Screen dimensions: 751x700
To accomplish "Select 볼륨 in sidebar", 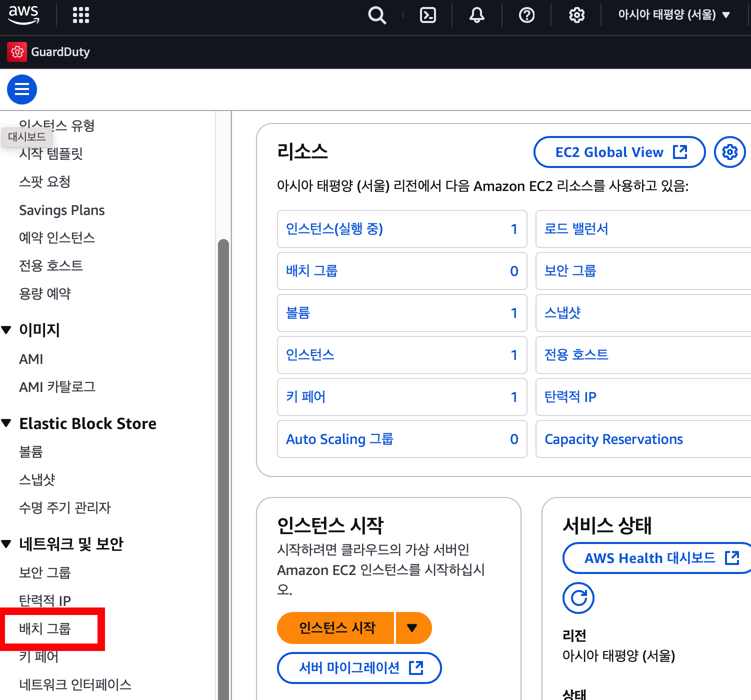I will (x=31, y=452).
